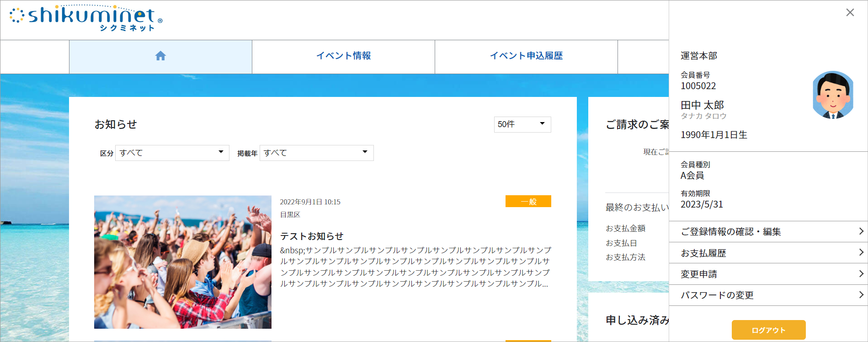Click the user avatar picture
The width and height of the screenshot is (868, 342).
pos(833,95)
